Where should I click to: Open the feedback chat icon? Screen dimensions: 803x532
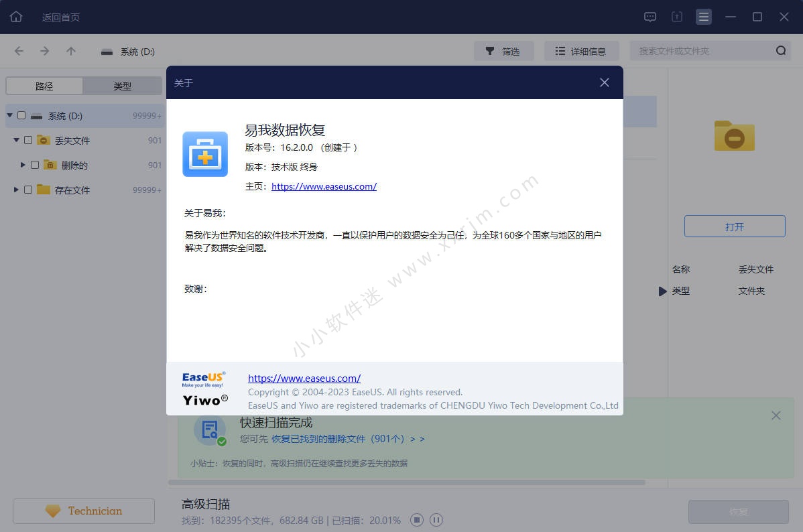click(x=650, y=17)
